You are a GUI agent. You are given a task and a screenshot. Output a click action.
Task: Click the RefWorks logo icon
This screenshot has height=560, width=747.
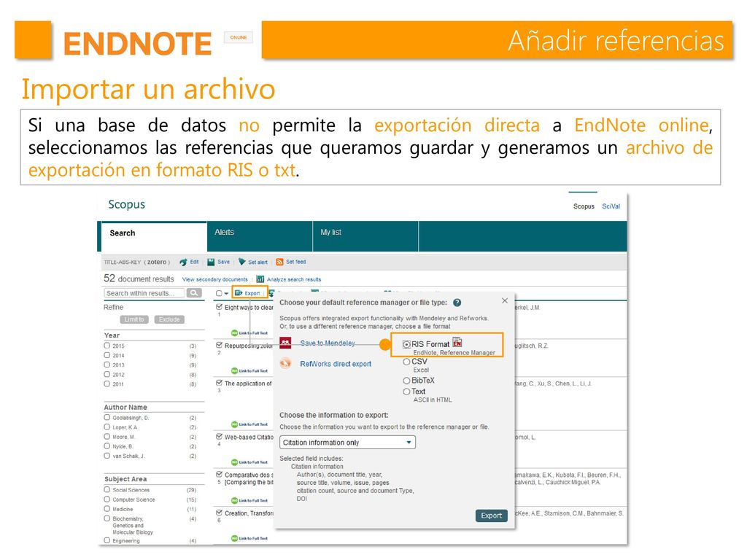point(285,363)
